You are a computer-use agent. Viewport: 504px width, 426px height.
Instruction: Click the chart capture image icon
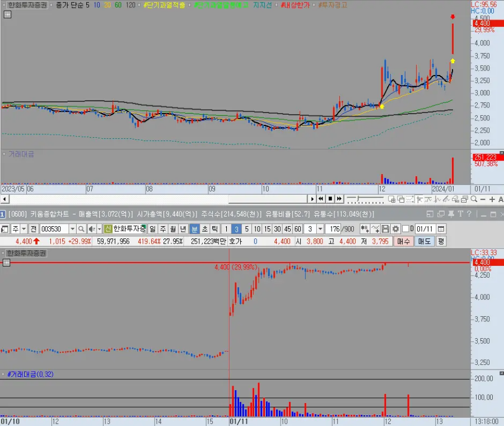464,199
